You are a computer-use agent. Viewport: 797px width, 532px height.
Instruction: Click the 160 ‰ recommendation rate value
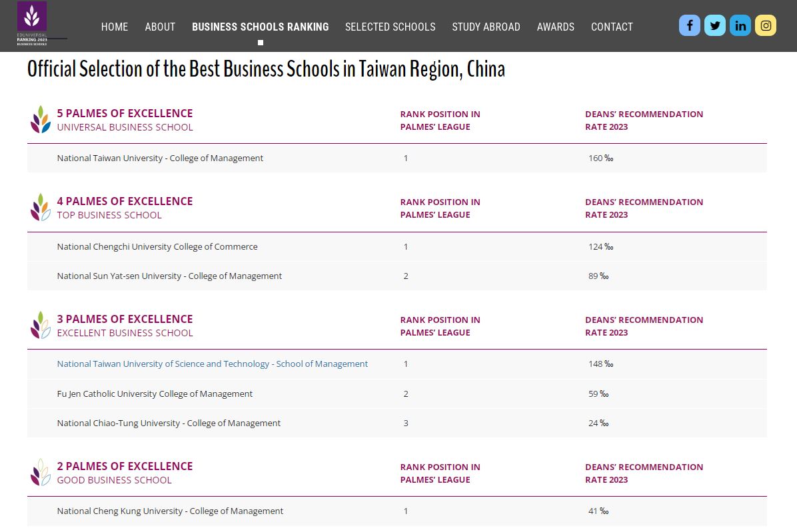[x=601, y=158]
